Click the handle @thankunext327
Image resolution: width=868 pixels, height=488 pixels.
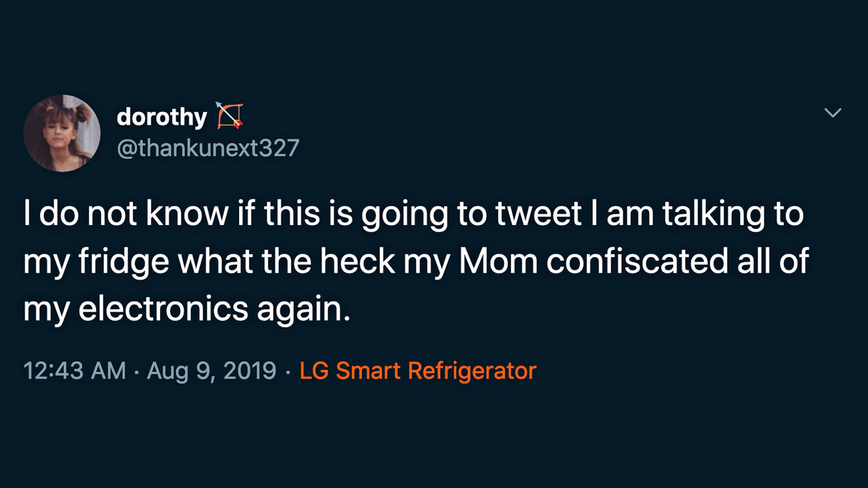[208, 147]
